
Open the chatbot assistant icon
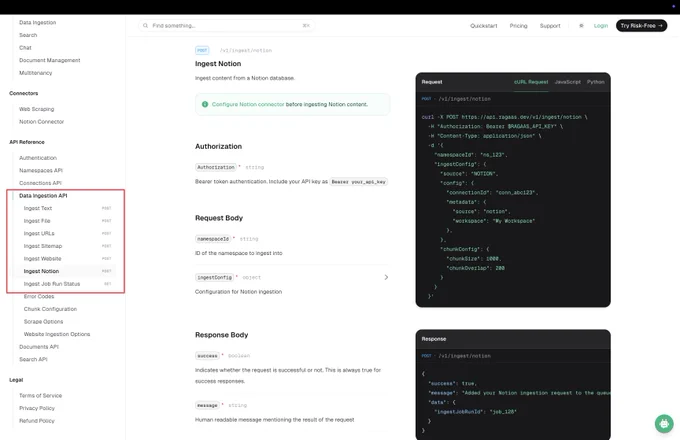(664, 424)
